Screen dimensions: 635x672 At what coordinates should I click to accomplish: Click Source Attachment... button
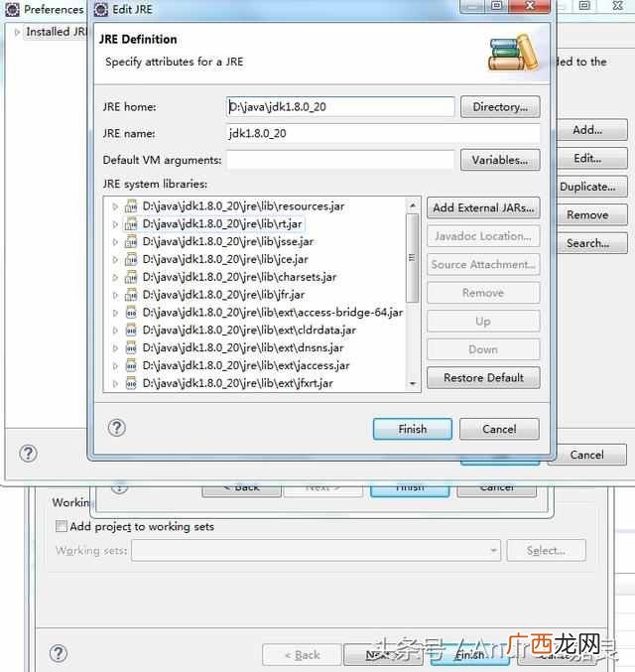click(483, 264)
